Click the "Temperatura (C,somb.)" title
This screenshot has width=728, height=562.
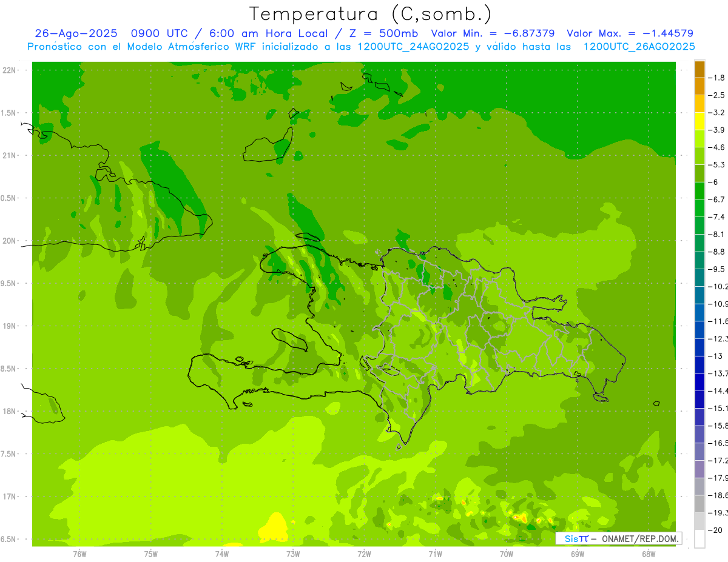pos(371,14)
